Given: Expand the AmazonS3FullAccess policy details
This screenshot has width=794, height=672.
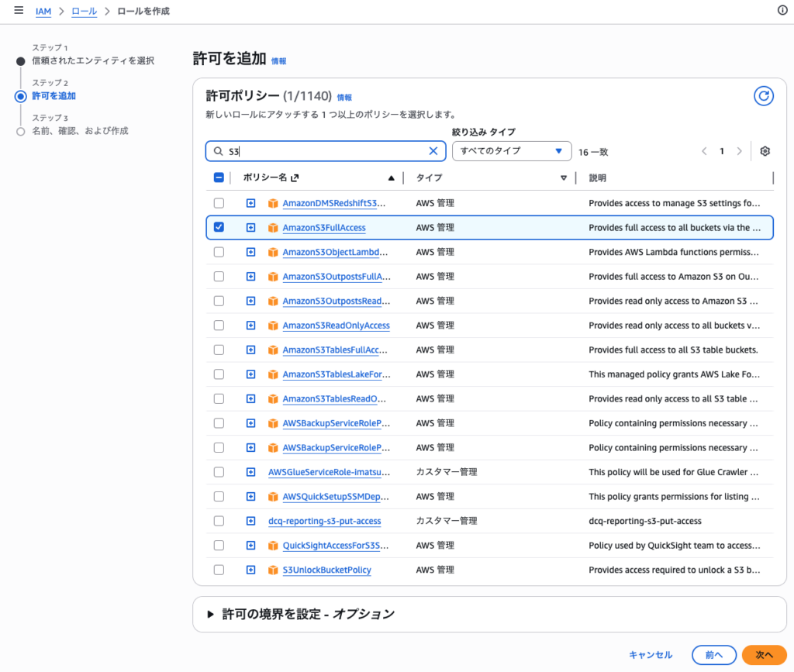Looking at the screenshot, I should (x=250, y=227).
